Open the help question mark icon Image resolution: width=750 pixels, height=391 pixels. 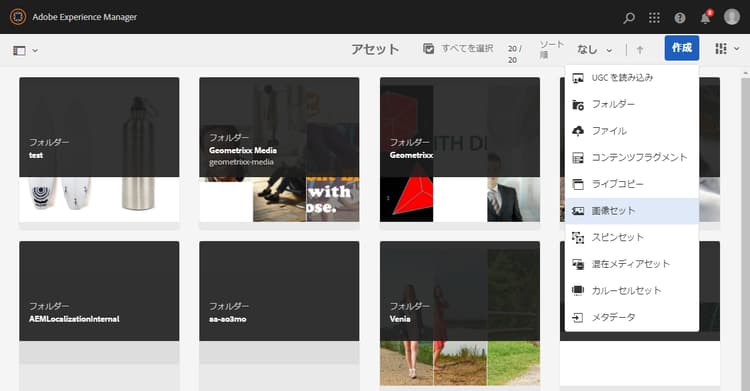[x=680, y=18]
